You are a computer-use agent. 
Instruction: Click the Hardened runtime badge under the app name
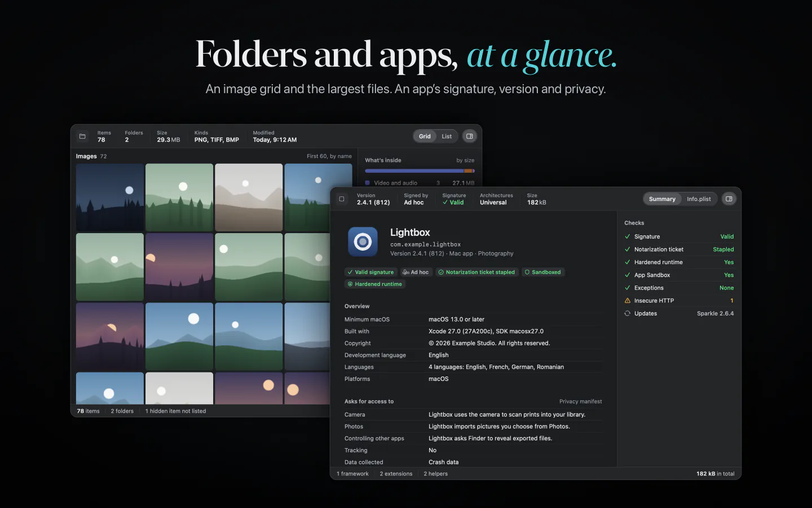[x=375, y=284]
